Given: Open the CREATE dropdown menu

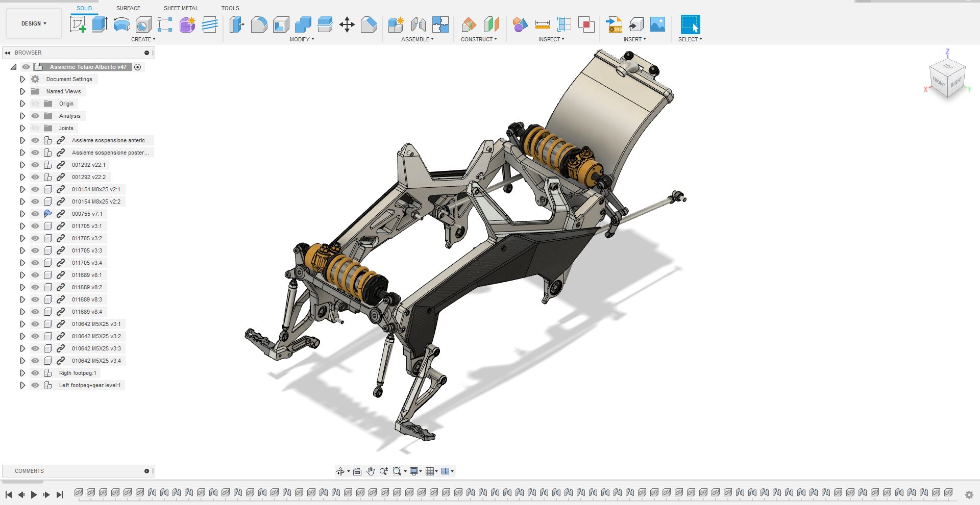Looking at the screenshot, I should point(143,39).
